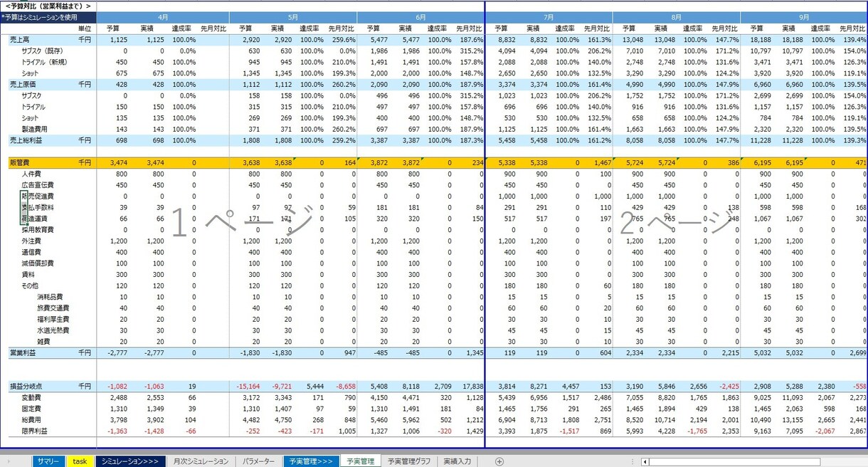Screen dimensions: 868x467
Task: Select the 予実管理>>> sheet tab
Action: click(x=311, y=461)
